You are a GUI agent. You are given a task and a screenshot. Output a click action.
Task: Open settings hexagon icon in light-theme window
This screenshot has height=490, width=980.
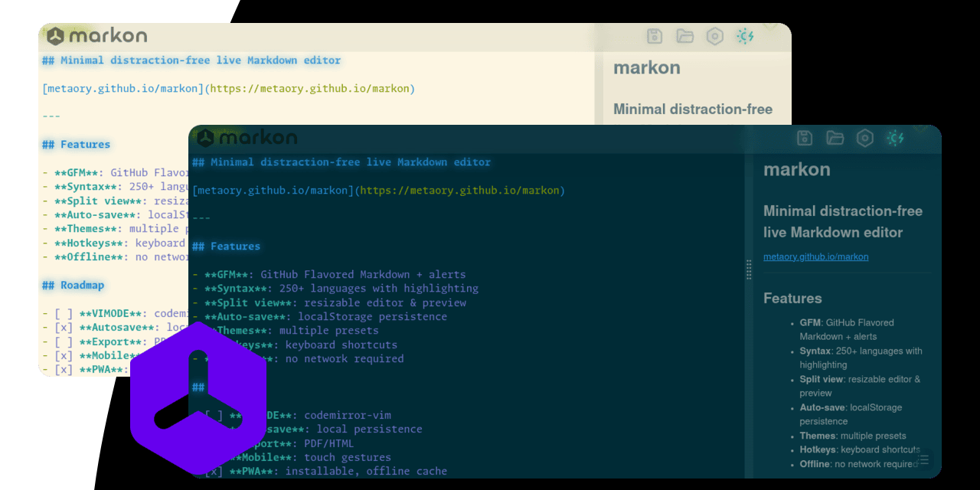(715, 36)
